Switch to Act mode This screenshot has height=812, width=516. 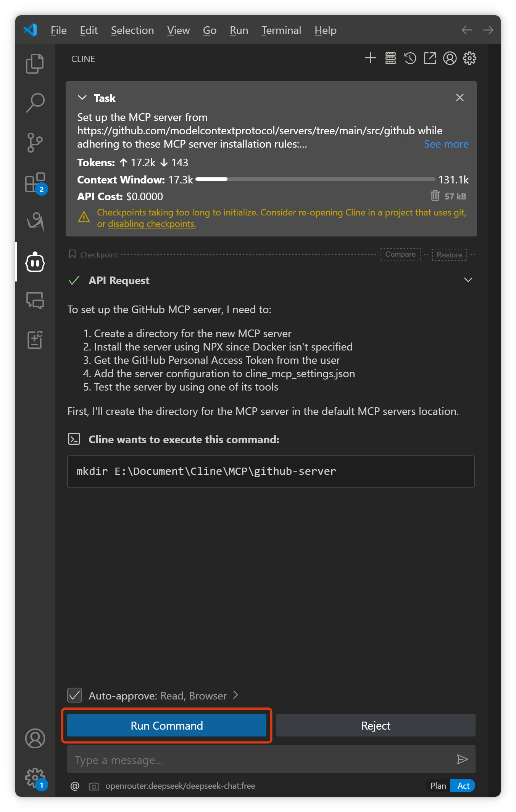coord(463,786)
